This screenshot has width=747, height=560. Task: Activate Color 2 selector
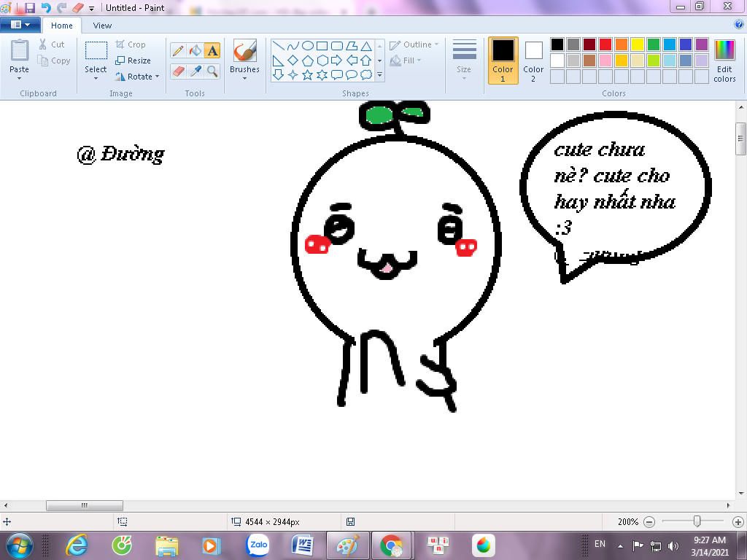pyautogui.click(x=533, y=61)
